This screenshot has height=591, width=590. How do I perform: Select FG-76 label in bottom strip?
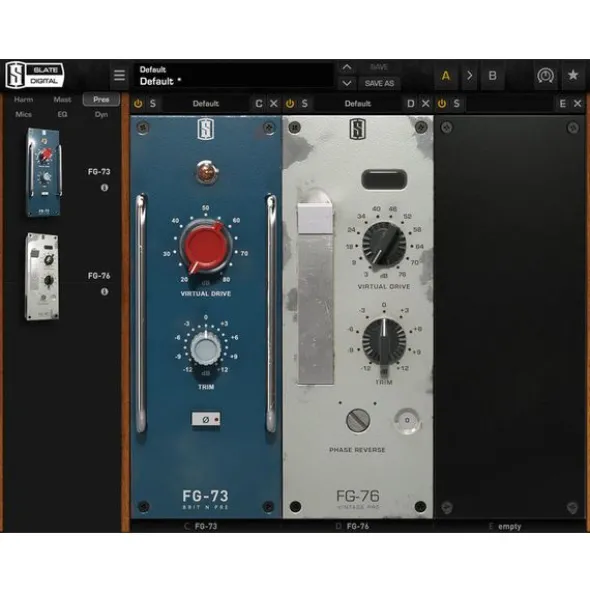click(357, 526)
